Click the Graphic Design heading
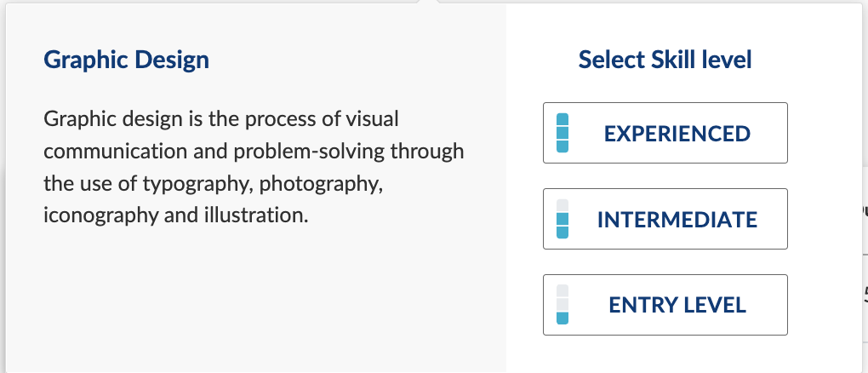This screenshot has height=373, width=868. coord(126,60)
